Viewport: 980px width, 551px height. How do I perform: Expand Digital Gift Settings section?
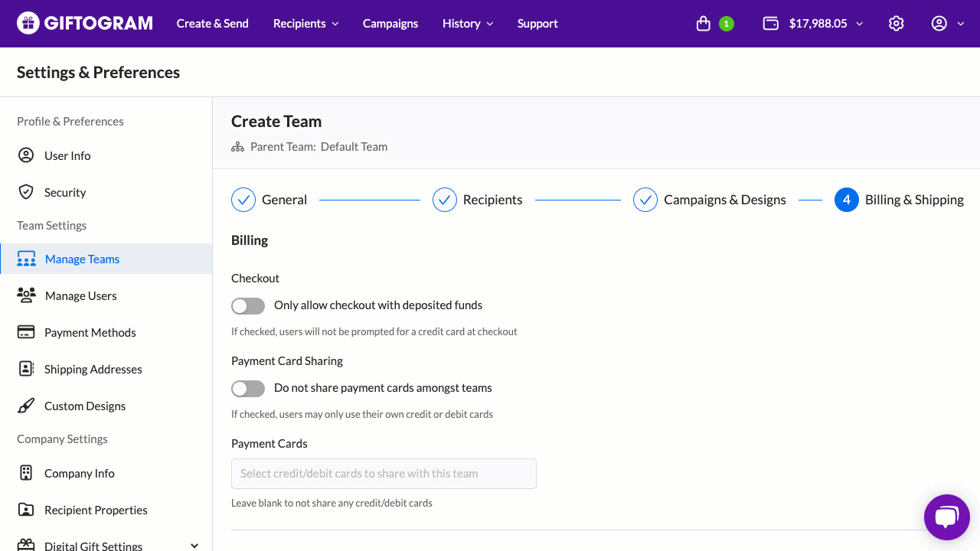(x=194, y=546)
